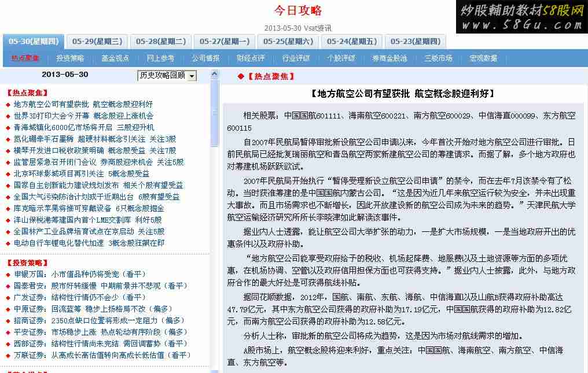The image size is (588, 373).
Task: Open the 三板市场 menu item
Action: pos(438,58)
